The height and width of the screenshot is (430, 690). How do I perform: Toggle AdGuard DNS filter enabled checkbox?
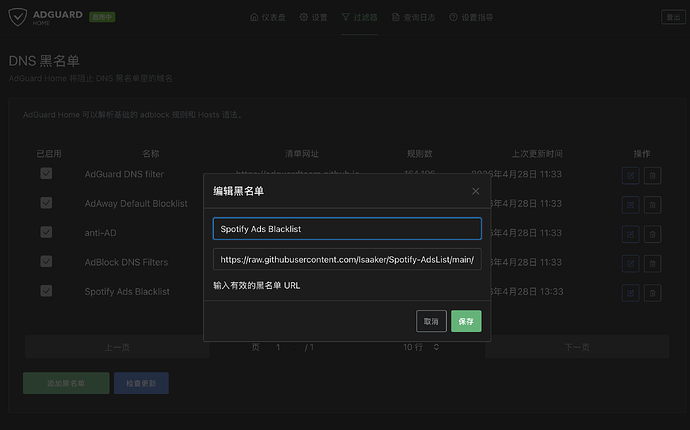pyautogui.click(x=46, y=173)
